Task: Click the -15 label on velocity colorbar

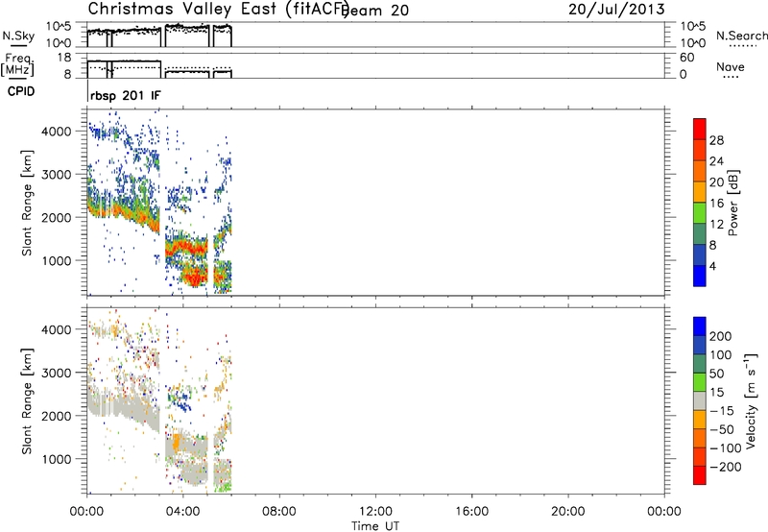Action: (721, 410)
